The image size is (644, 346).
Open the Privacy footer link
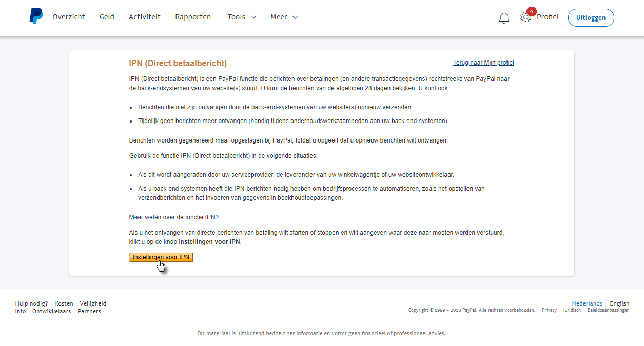pos(549,310)
